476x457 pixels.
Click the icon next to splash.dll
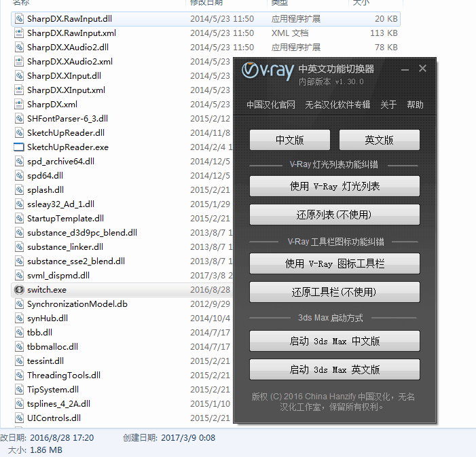click(19, 190)
